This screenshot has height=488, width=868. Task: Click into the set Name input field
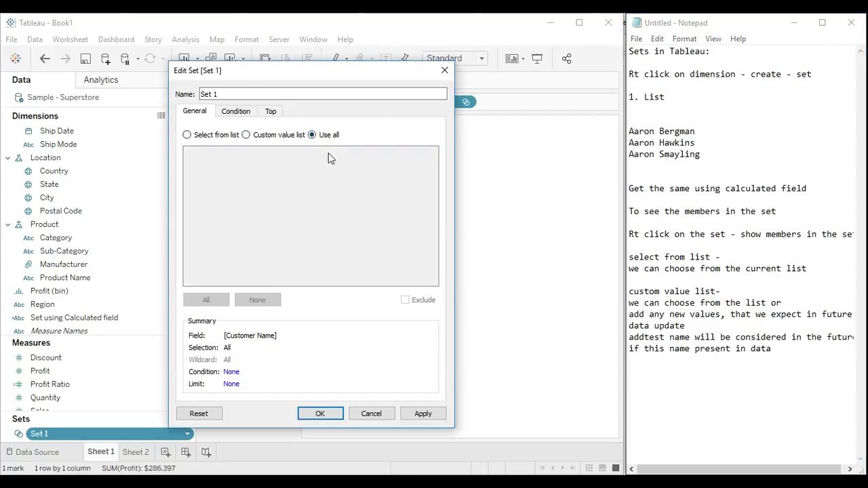click(323, 94)
